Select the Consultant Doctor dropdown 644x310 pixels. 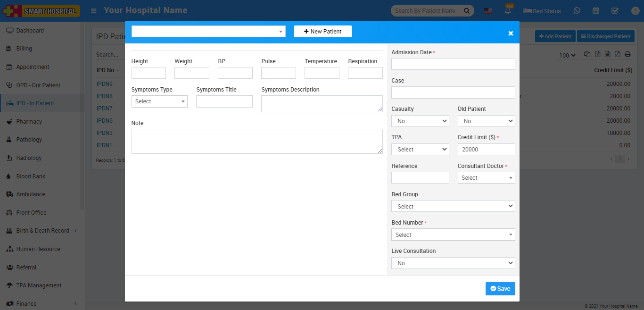[x=486, y=178]
